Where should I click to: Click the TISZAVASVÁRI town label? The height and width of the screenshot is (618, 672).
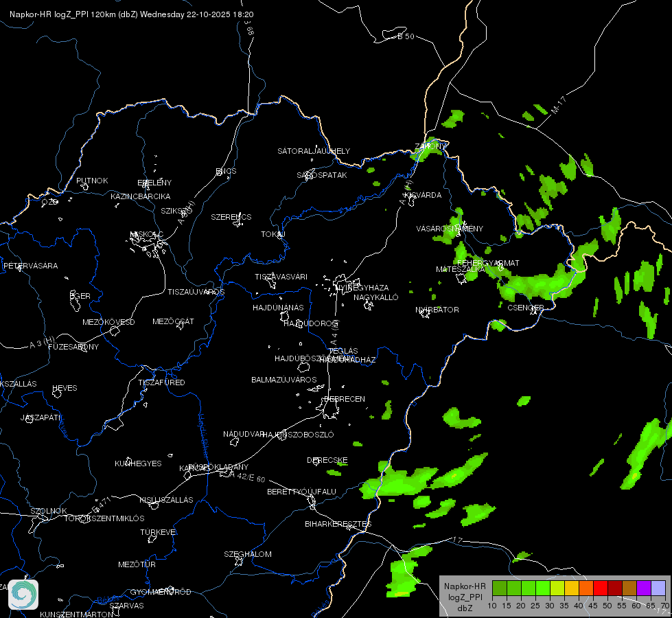(x=281, y=277)
